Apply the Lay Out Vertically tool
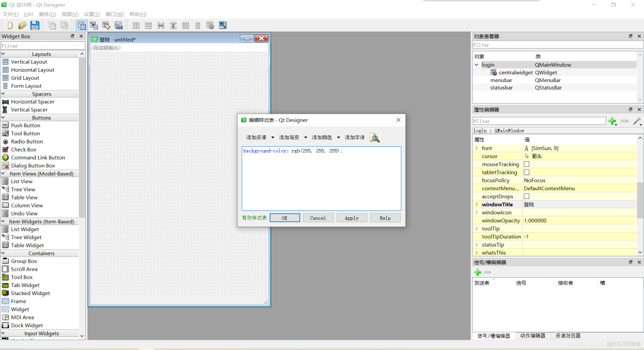Image resolution: width=644 pixels, height=350 pixels. click(x=148, y=25)
